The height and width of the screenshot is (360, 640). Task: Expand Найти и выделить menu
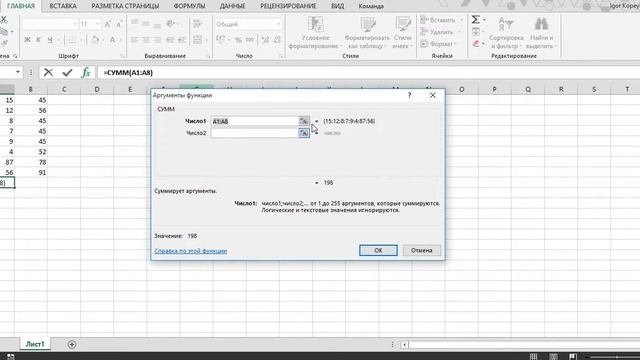pos(541,33)
